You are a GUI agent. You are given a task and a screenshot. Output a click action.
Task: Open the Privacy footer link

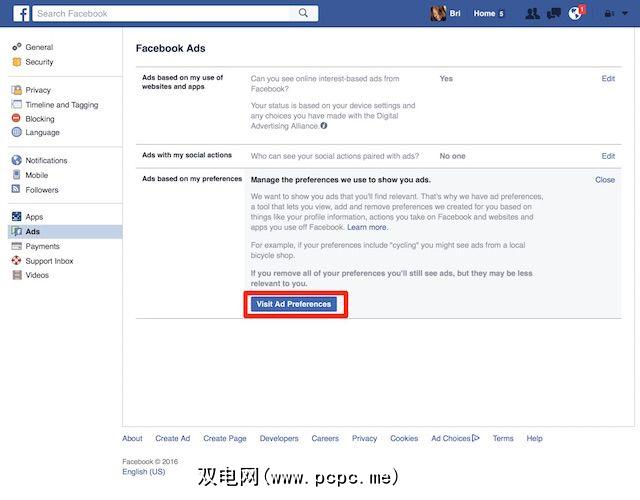pyautogui.click(x=364, y=438)
